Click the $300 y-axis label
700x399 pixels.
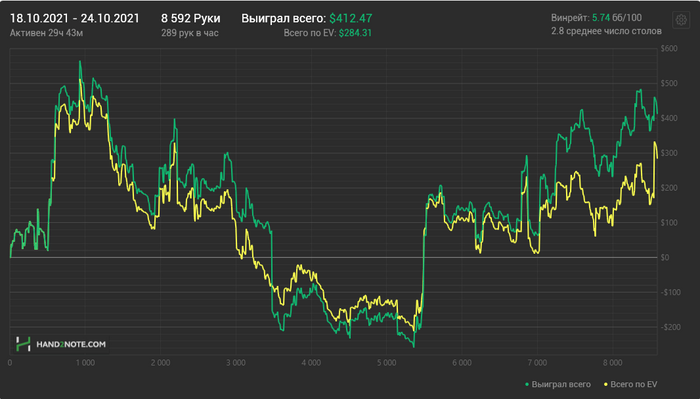tap(669, 153)
